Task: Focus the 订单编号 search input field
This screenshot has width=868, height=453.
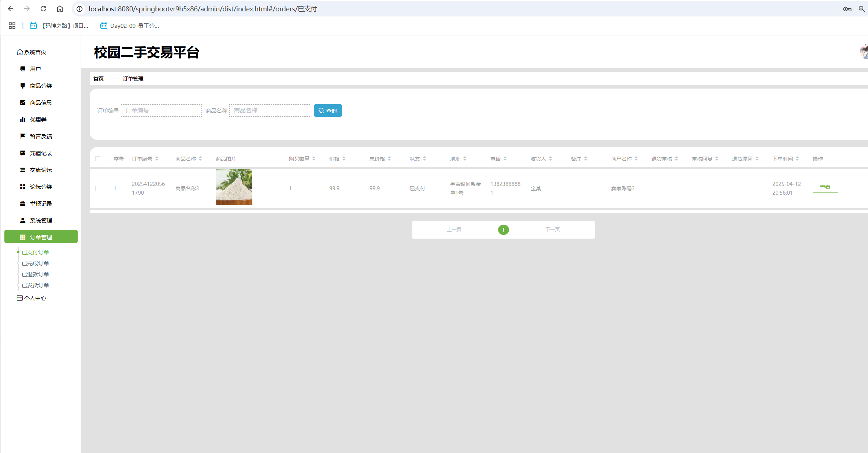Action: coord(161,111)
